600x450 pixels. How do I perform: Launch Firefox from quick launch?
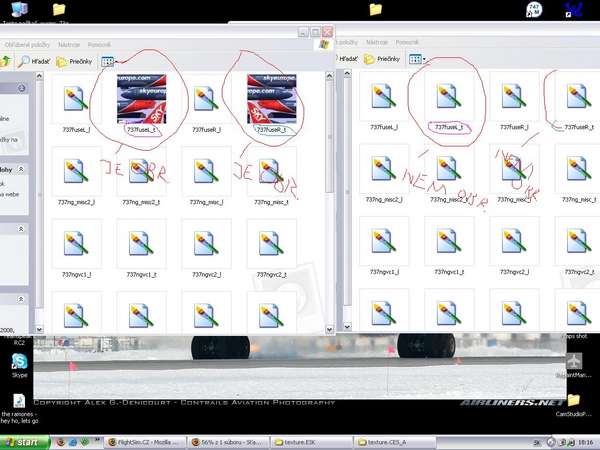(x=60, y=442)
